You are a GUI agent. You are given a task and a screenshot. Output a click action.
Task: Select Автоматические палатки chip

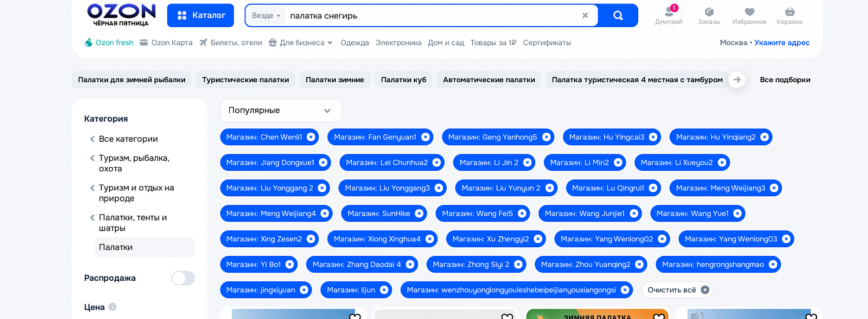pos(489,79)
